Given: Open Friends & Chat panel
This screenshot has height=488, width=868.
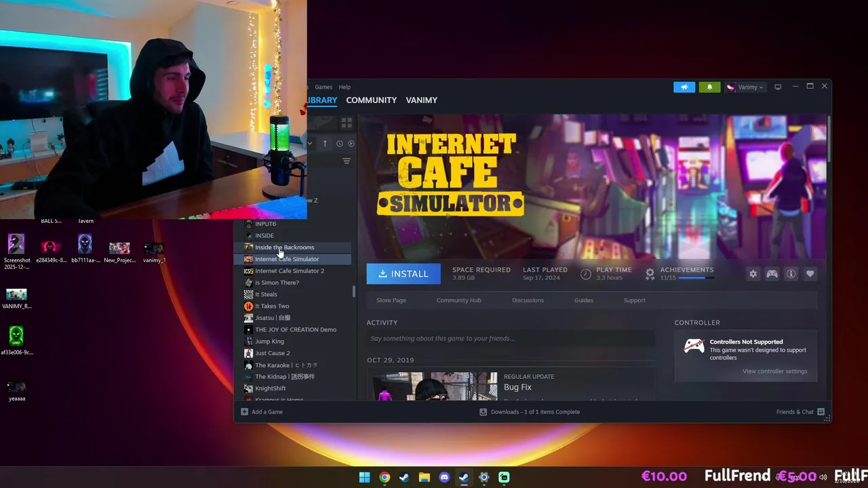Looking at the screenshot, I should (x=800, y=412).
